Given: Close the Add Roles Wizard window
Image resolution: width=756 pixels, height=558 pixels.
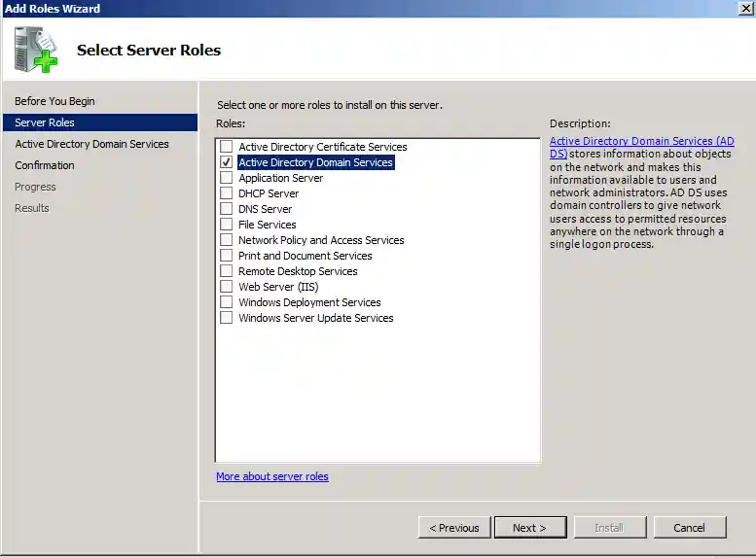Looking at the screenshot, I should click(x=744, y=8).
